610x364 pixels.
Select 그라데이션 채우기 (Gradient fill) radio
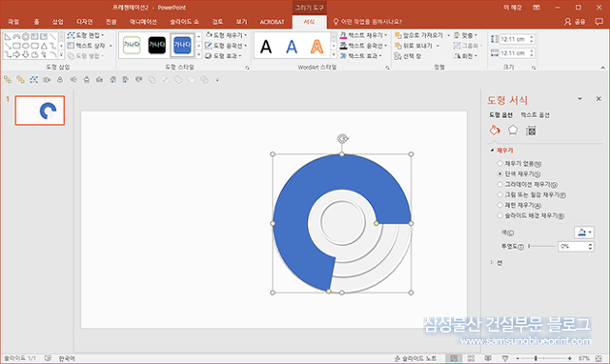(x=500, y=184)
